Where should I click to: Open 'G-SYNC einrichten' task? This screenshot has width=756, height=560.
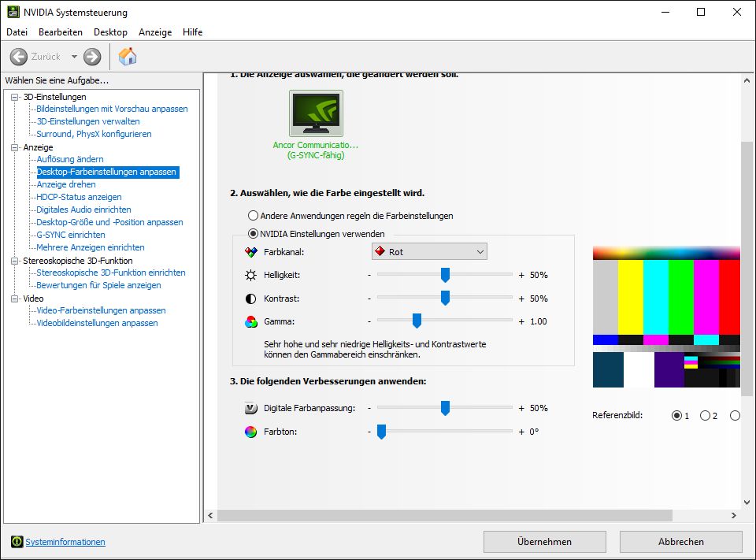click(x=71, y=235)
